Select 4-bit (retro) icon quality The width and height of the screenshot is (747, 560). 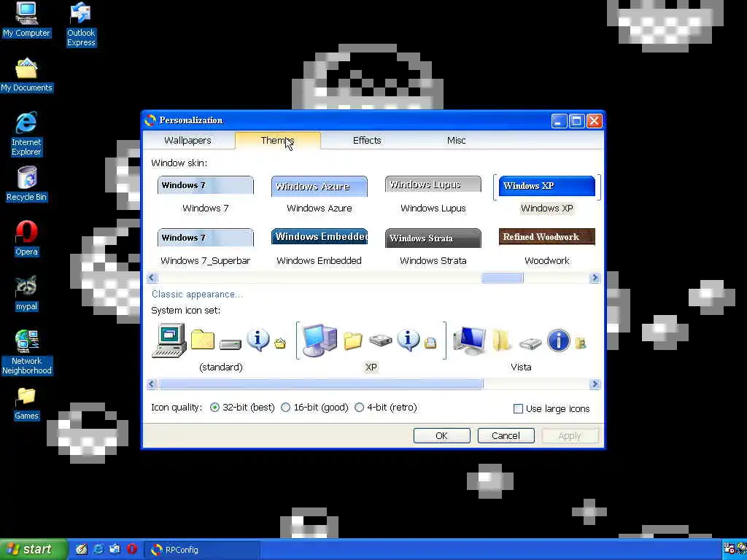coord(386,408)
